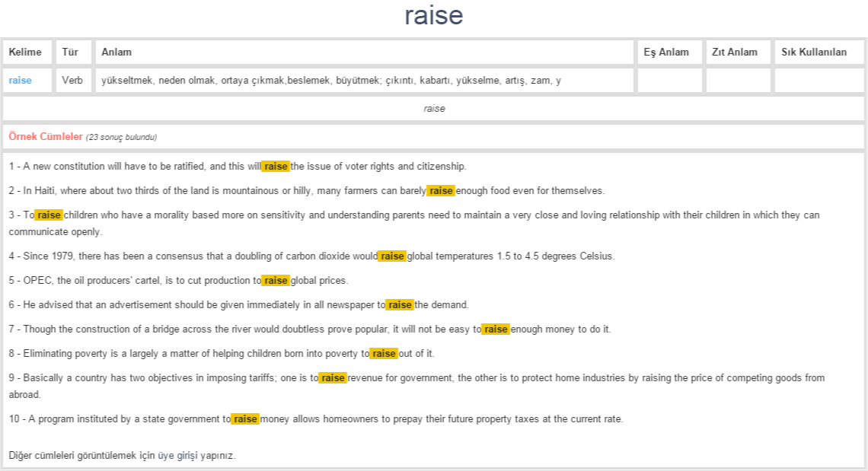Click the "Verb" word type cell
The image size is (868, 471).
click(x=72, y=81)
